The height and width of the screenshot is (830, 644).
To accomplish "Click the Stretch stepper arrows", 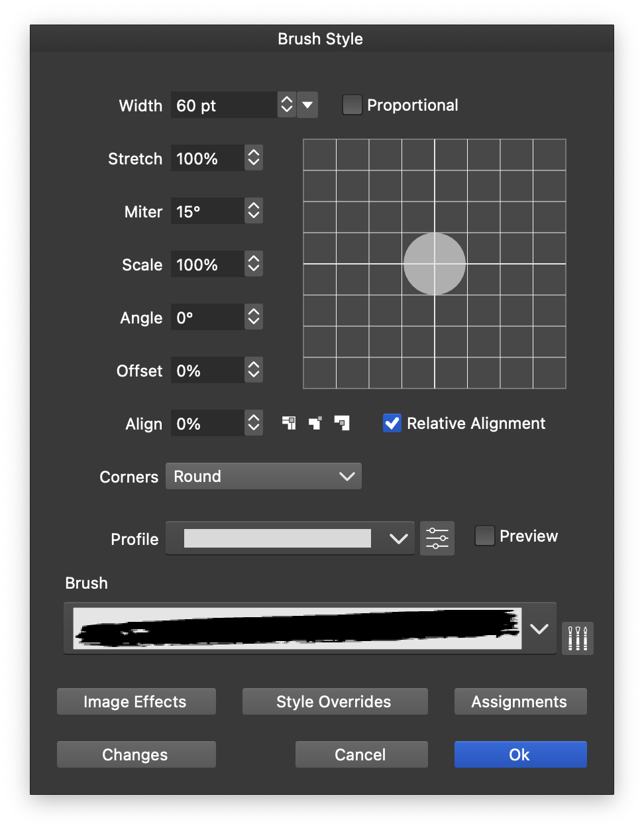I will [253, 158].
